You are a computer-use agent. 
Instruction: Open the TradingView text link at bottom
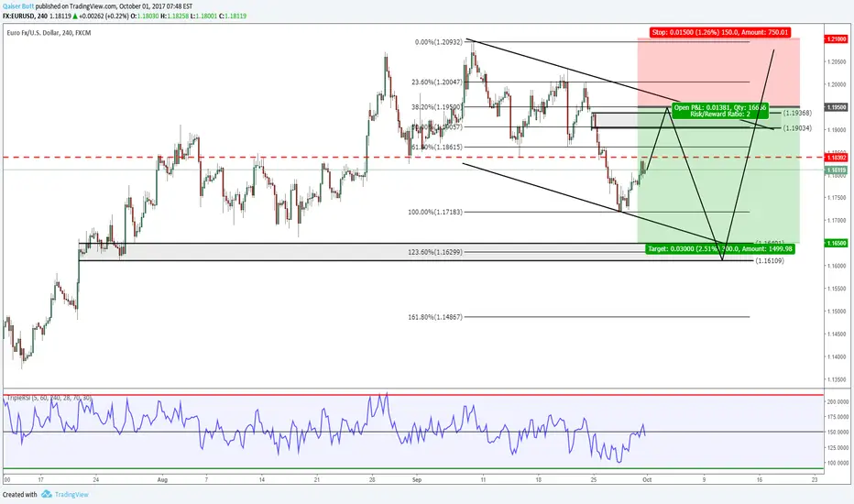(71, 495)
